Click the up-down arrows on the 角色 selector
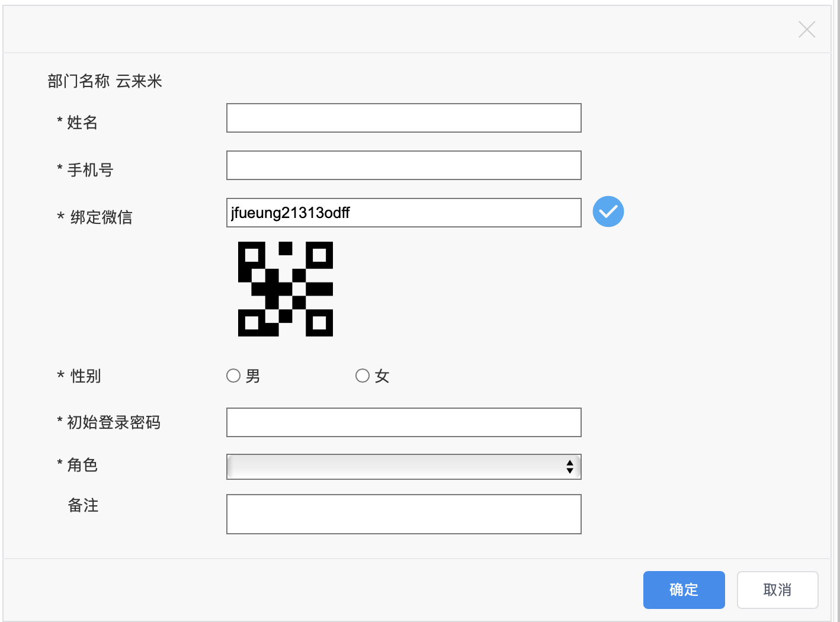The width and height of the screenshot is (840, 622). (569, 467)
